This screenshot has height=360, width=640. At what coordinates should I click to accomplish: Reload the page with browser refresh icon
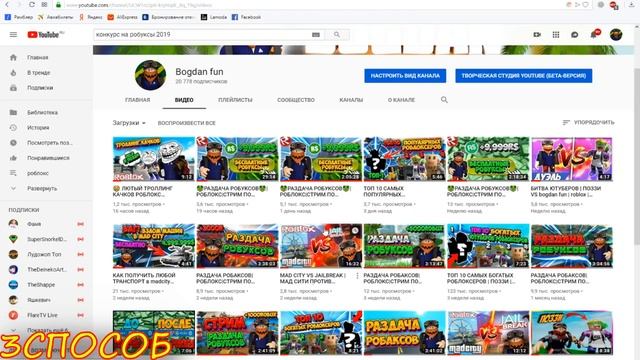pyautogui.click(x=31, y=4)
